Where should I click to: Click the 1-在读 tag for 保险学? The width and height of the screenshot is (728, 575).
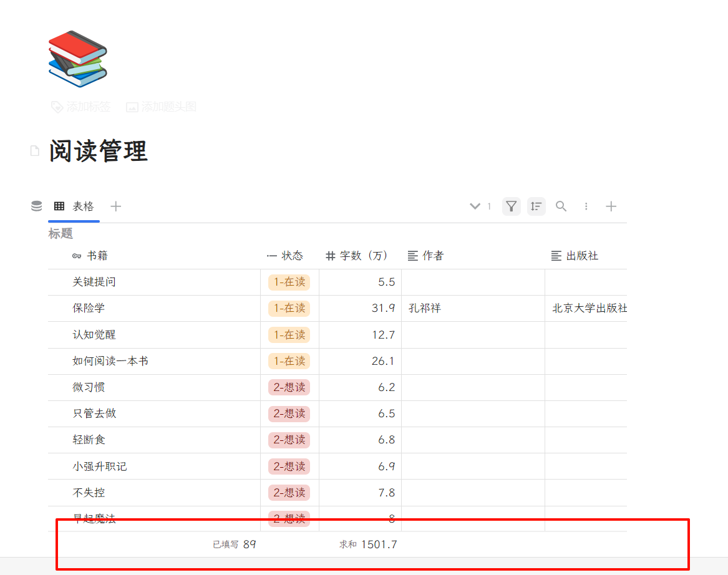(x=289, y=308)
